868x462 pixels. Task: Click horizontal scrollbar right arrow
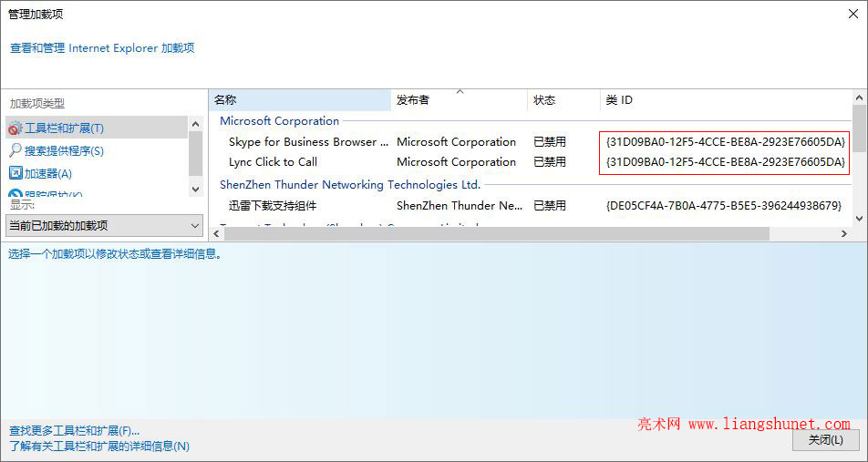click(844, 234)
